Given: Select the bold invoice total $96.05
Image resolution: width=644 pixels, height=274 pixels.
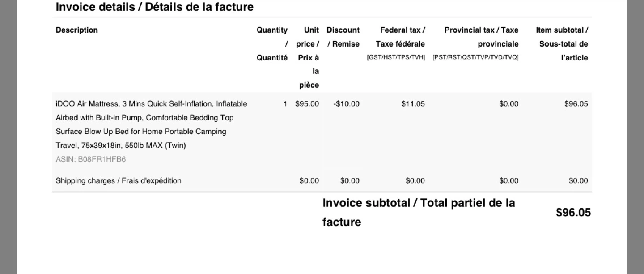Looking at the screenshot, I should 573,213.
